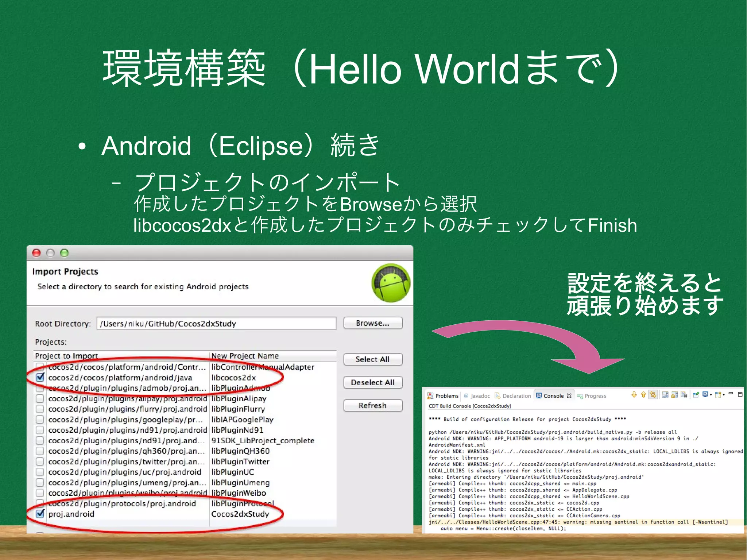Viewport: 747px width, 560px height.
Task: Select the libControllerManualAdapter project name
Action: (263, 367)
